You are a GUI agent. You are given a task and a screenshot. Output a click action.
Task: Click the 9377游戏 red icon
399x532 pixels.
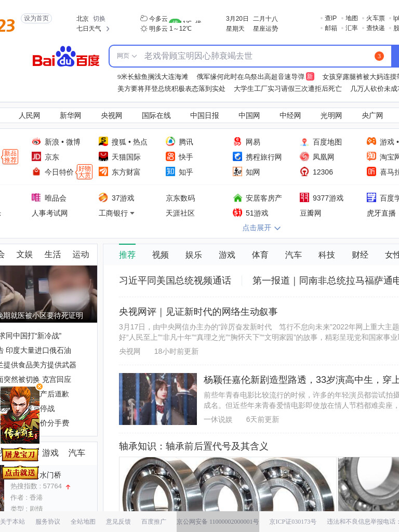(304, 197)
